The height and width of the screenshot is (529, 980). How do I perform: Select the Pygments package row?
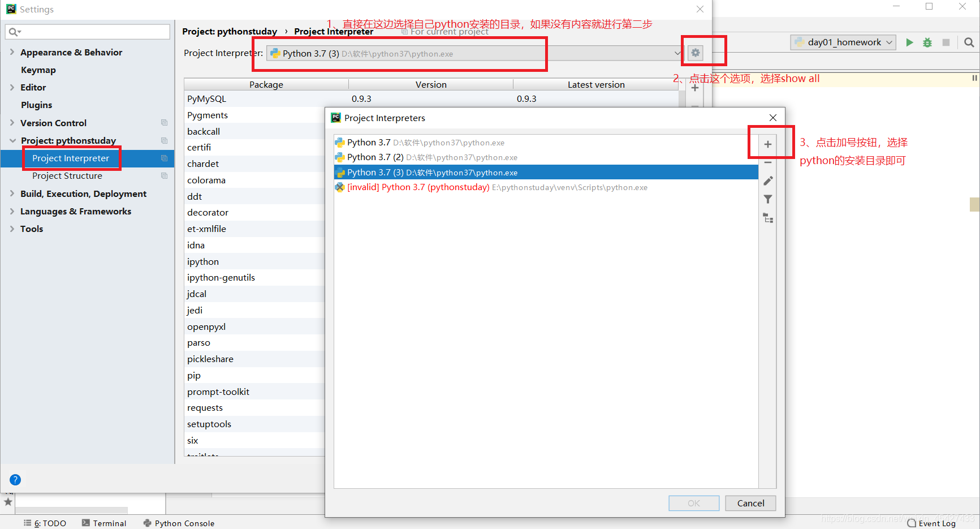tap(254, 115)
